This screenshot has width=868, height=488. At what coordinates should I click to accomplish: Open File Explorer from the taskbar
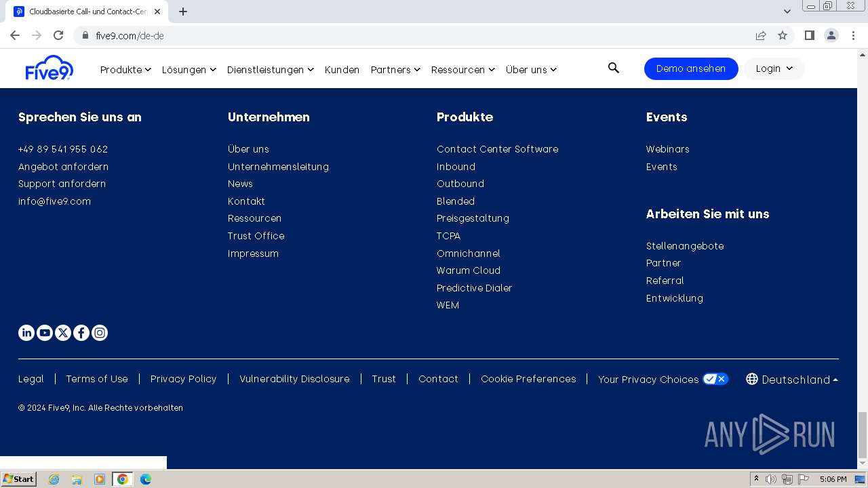(x=77, y=479)
